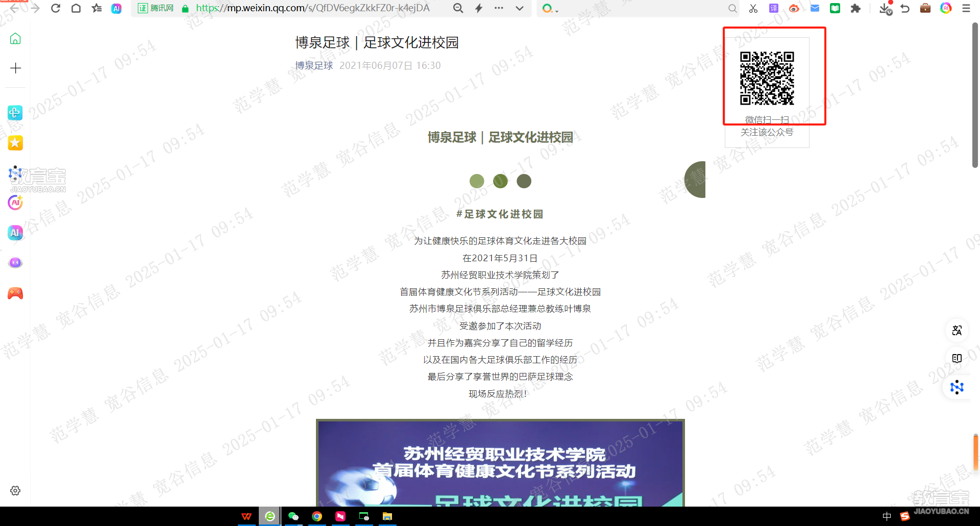Zoom out the page with magnifier icon
This screenshot has height=526, width=980.
pyautogui.click(x=458, y=8)
